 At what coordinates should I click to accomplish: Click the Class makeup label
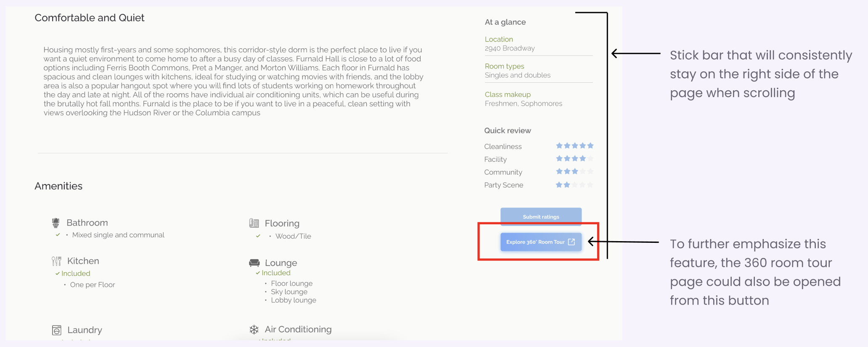pyautogui.click(x=508, y=95)
